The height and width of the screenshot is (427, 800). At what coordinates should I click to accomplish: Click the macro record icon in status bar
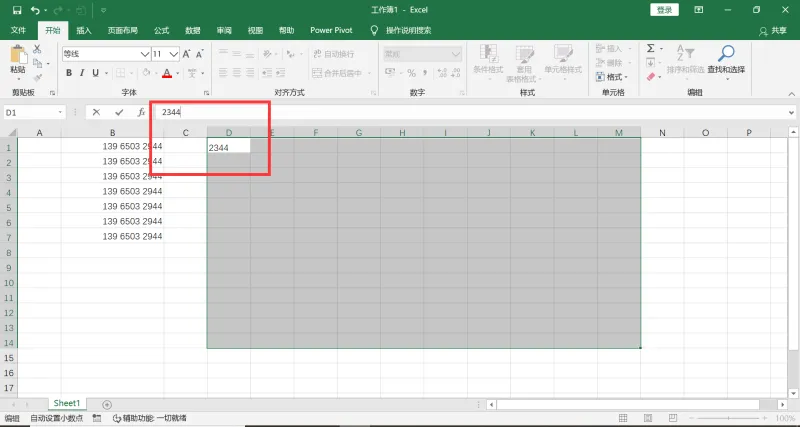click(96, 418)
